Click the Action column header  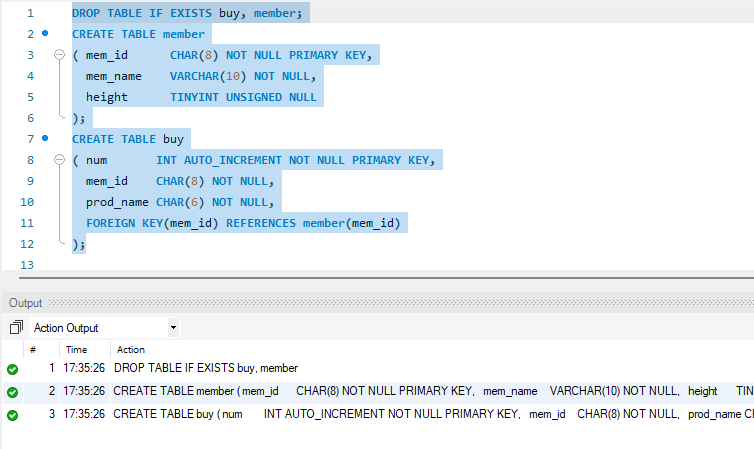click(x=131, y=349)
